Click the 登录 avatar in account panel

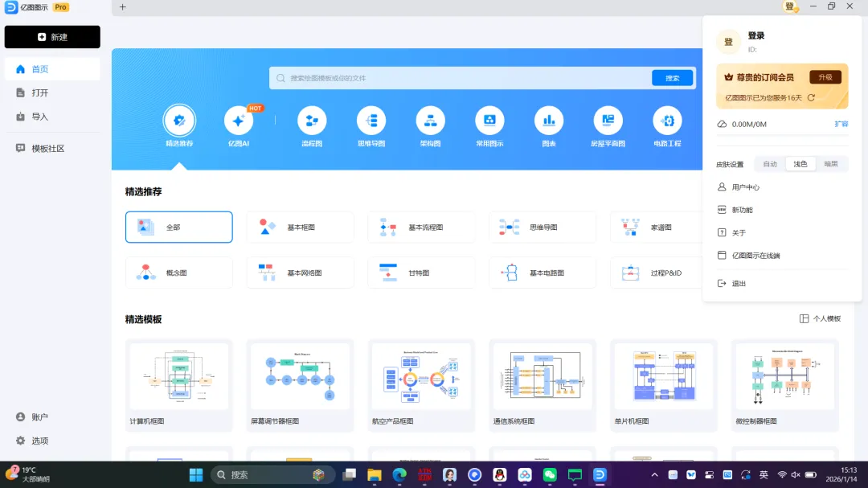[x=728, y=42]
